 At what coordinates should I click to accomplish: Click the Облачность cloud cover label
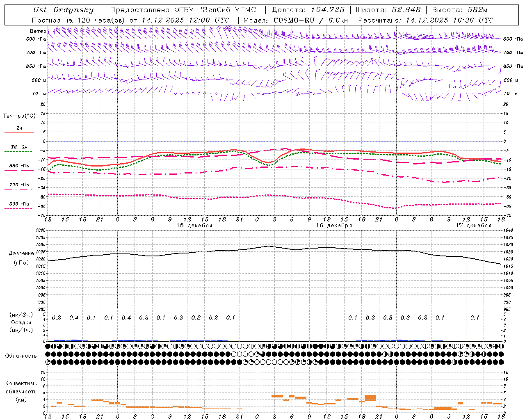[x=21, y=356]
